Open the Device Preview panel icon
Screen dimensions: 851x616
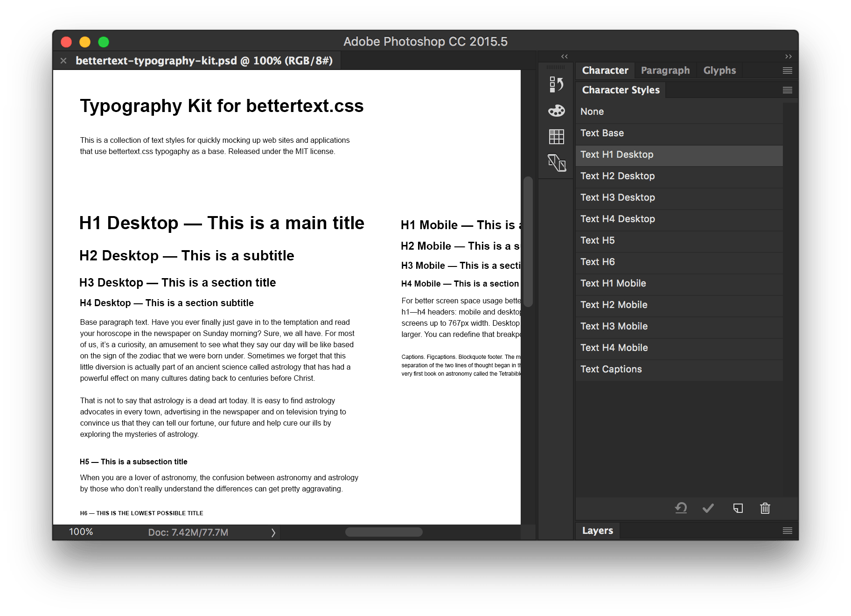556,163
